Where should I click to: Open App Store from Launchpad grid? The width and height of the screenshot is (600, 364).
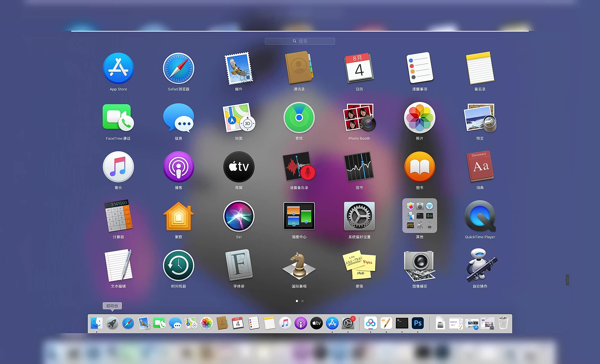point(118,68)
